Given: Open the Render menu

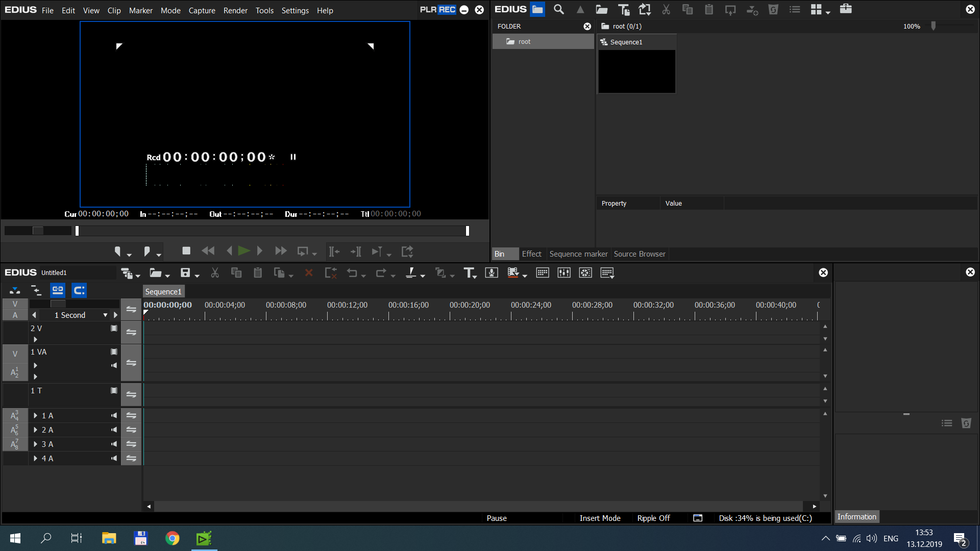Looking at the screenshot, I should click(x=235, y=10).
